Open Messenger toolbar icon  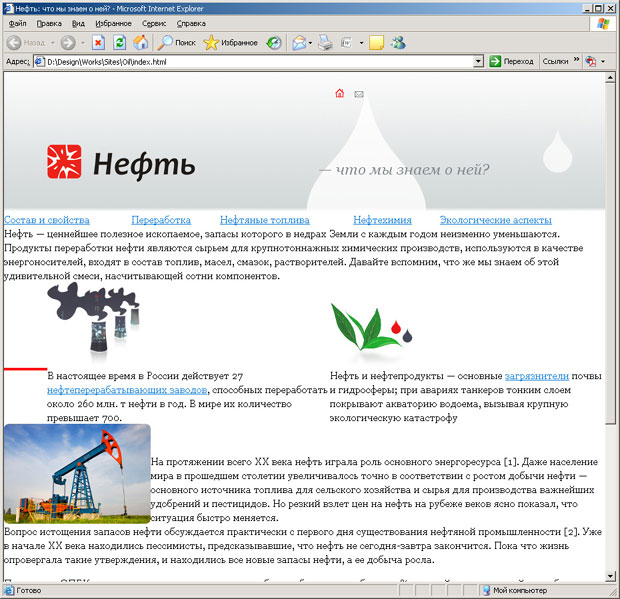pos(398,42)
